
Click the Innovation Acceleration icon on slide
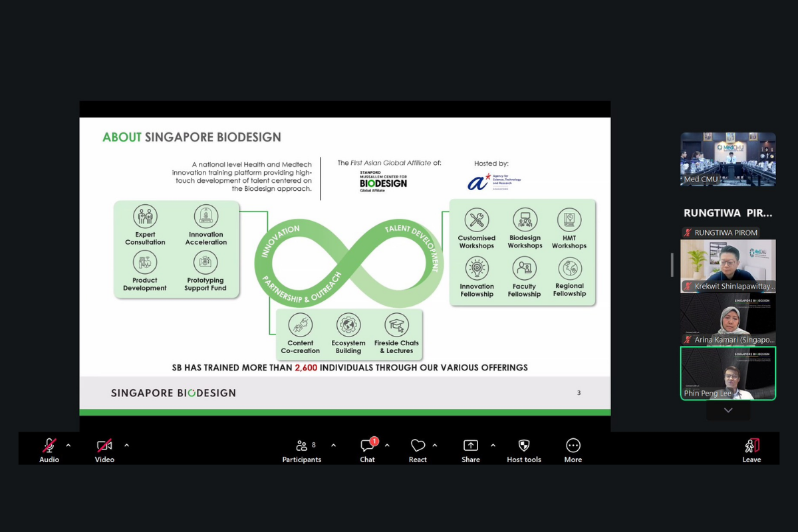206,216
